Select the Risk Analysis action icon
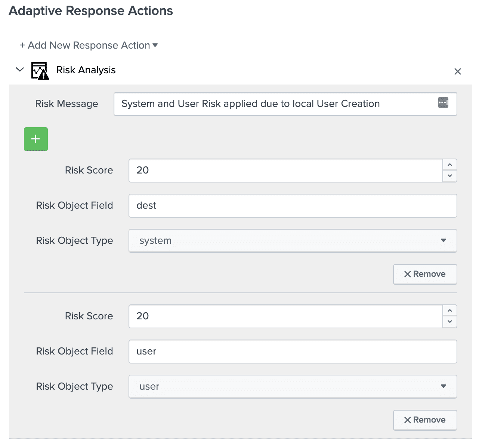This screenshot has width=479, height=448. (x=39, y=70)
